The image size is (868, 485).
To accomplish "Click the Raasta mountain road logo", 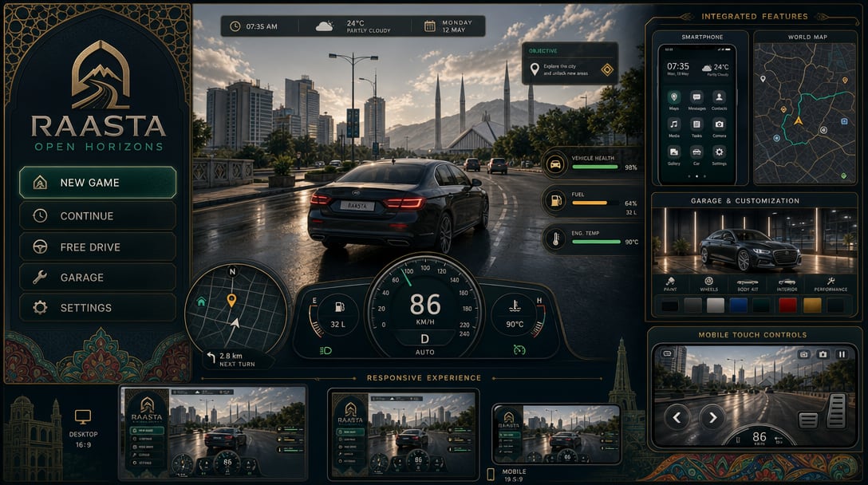I will (x=101, y=76).
